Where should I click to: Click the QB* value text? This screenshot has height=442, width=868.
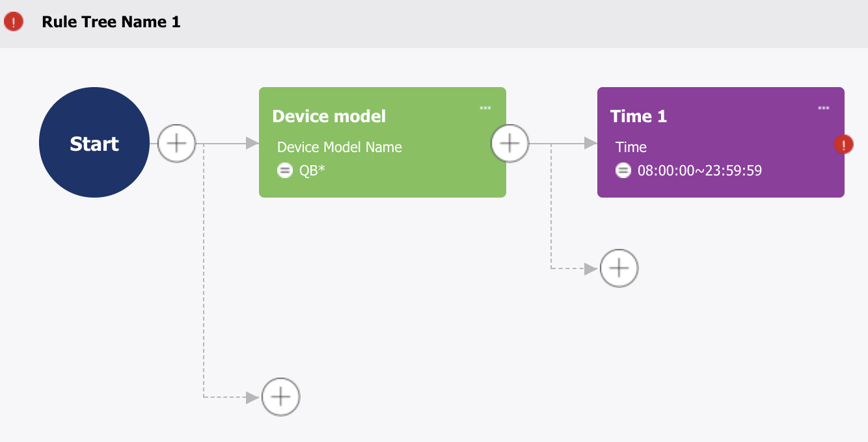pos(312,171)
